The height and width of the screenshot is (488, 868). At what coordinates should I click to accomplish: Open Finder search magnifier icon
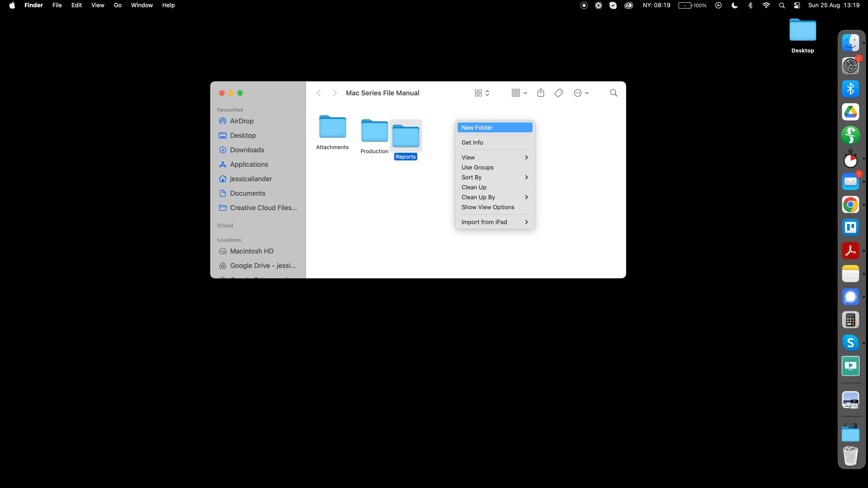[x=614, y=93]
